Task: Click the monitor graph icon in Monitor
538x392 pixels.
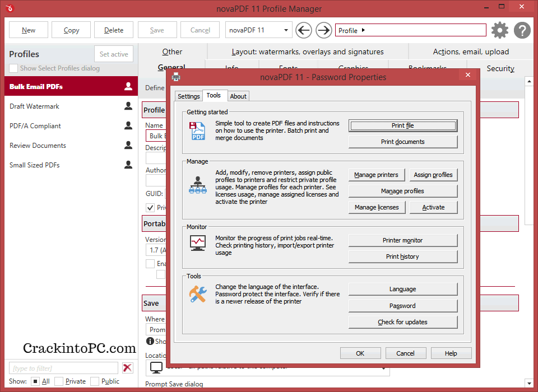Action: (x=198, y=243)
